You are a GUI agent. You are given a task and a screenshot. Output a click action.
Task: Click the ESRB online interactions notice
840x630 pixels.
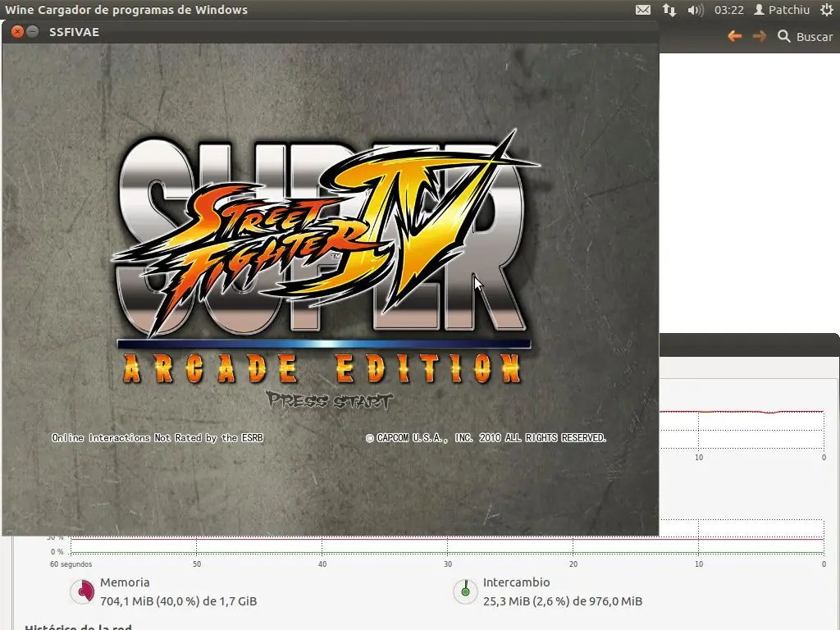tap(157, 438)
